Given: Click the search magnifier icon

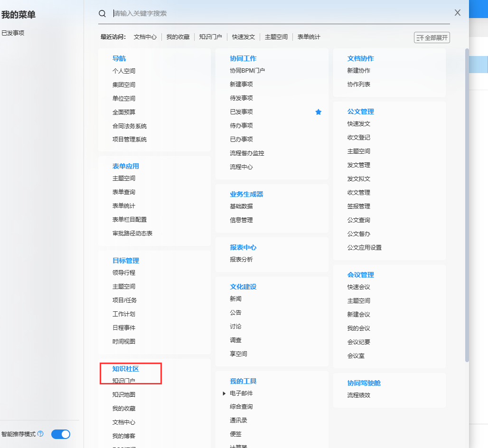Looking at the screenshot, I should 102,13.
